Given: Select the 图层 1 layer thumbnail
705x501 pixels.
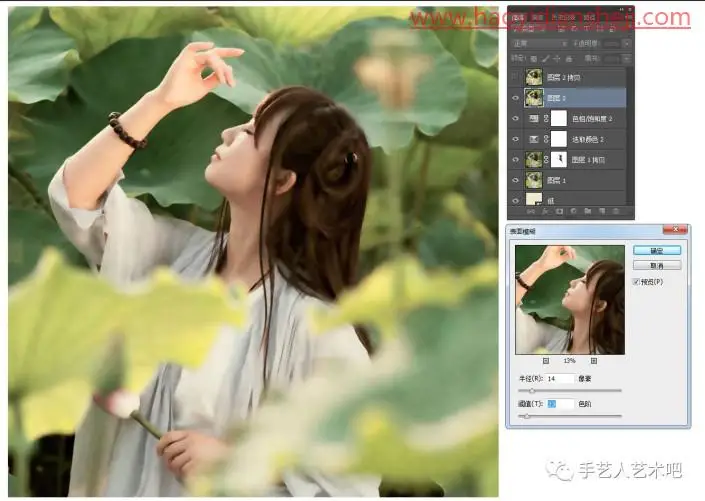Looking at the screenshot, I should click(534, 180).
